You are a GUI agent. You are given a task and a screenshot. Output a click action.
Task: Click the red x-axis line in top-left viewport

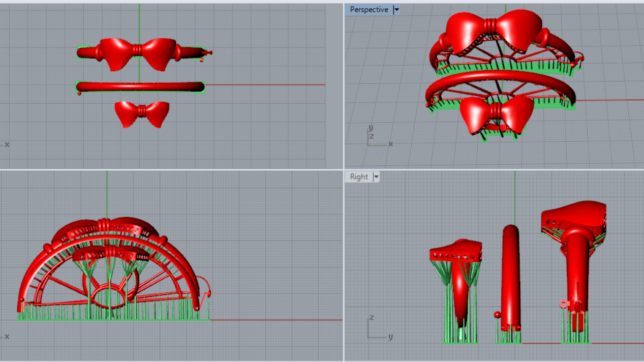click(264, 85)
